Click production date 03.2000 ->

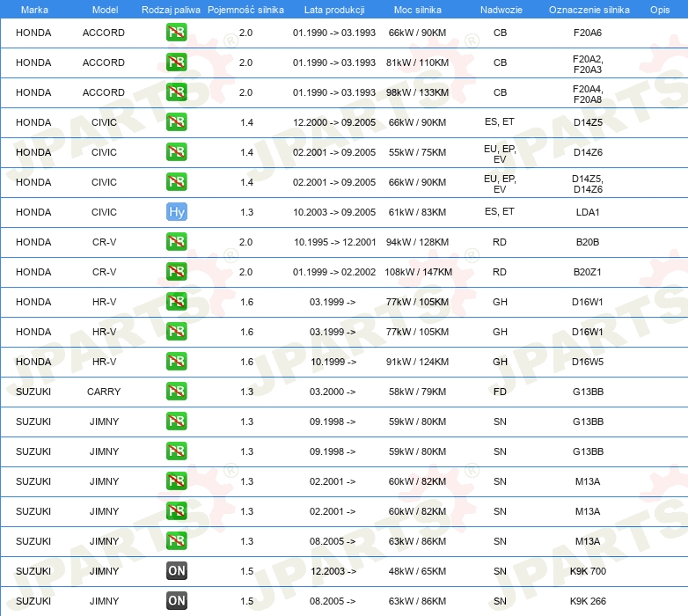click(x=333, y=392)
